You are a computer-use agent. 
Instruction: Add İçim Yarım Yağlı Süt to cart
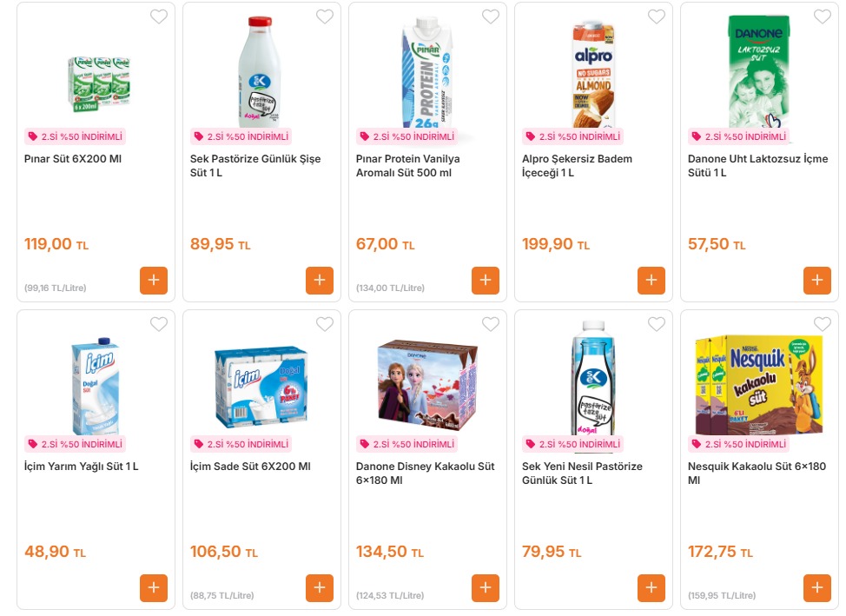click(154, 588)
